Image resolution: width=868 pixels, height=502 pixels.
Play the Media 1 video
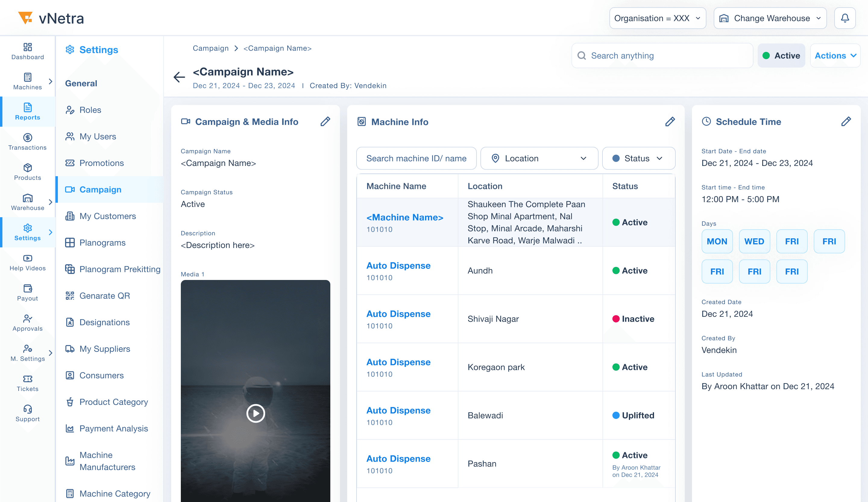pyautogui.click(x=256, y=413)
